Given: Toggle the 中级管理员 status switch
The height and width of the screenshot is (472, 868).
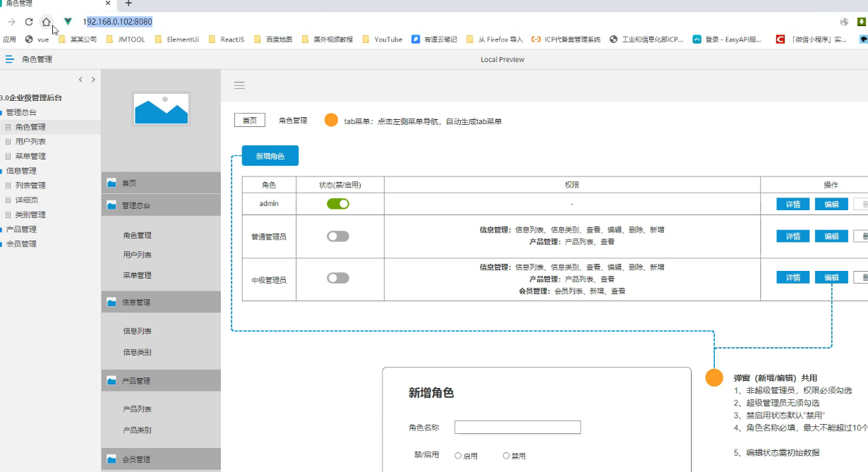Looking at the screenshot, I should [x=338, y=279].
